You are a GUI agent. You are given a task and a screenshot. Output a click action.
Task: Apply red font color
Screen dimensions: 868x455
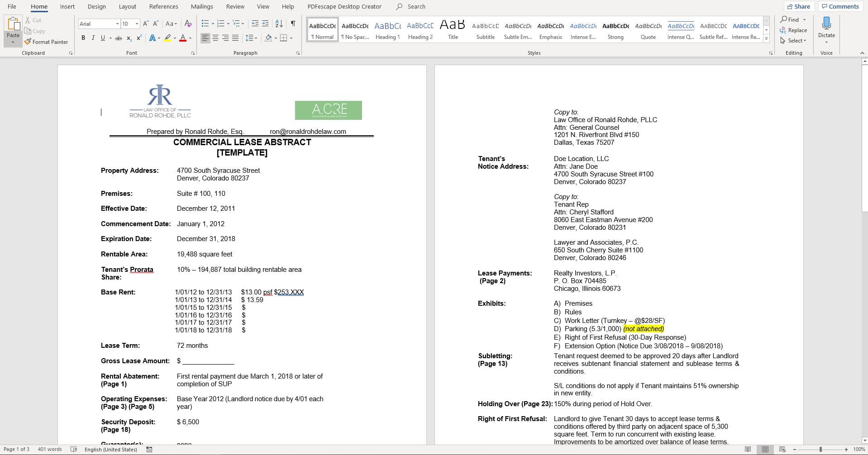pyautogui.click(x=183, y=38)
